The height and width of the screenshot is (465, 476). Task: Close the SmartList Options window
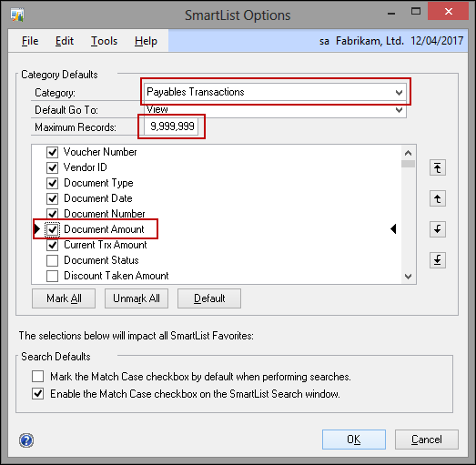448,12
